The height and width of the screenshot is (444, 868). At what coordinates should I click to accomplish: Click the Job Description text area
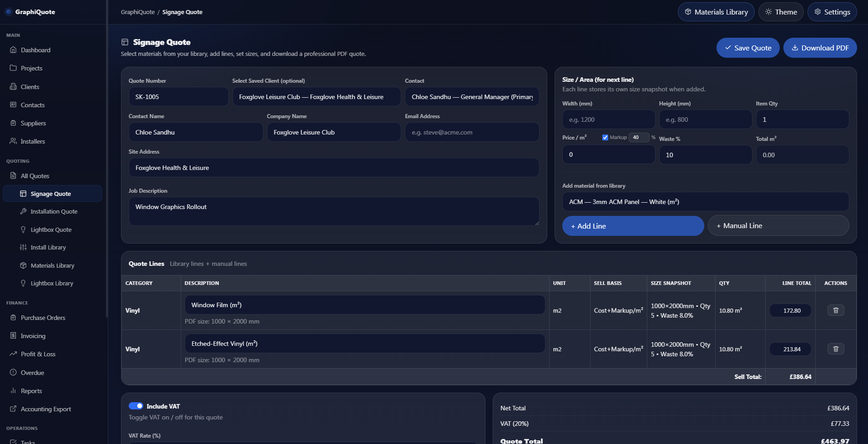pyautogui.click(x=334, y=211)
